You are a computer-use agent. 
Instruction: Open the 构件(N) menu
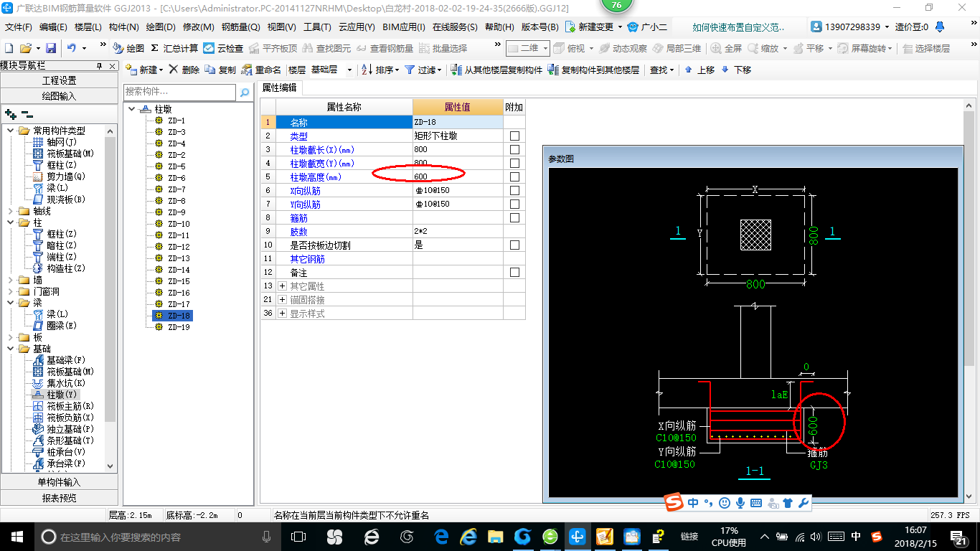(124, 27)
